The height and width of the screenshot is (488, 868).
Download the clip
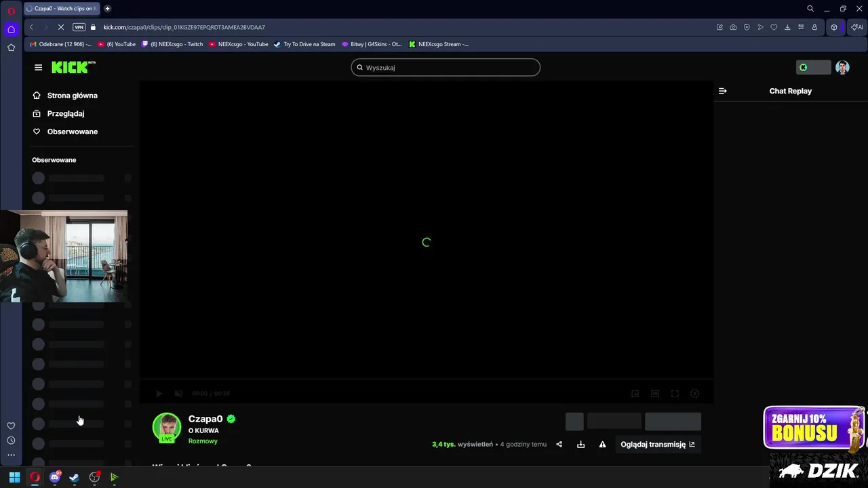[580, 445]
